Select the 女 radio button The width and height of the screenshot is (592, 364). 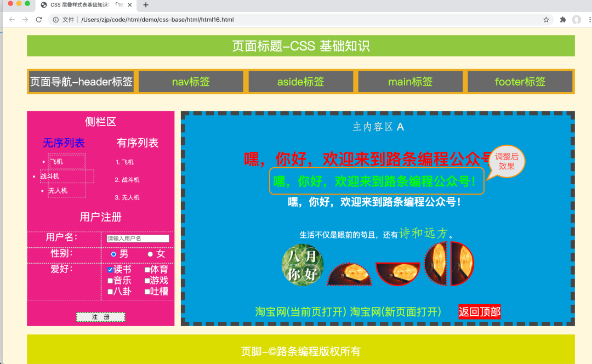click(x=150, y=254)
